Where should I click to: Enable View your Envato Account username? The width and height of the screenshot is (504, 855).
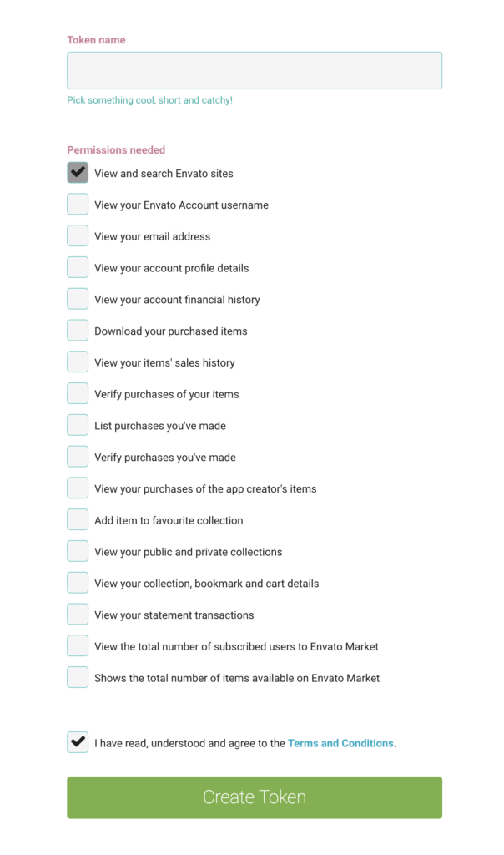pyautogui.click(x=78, y=204)
